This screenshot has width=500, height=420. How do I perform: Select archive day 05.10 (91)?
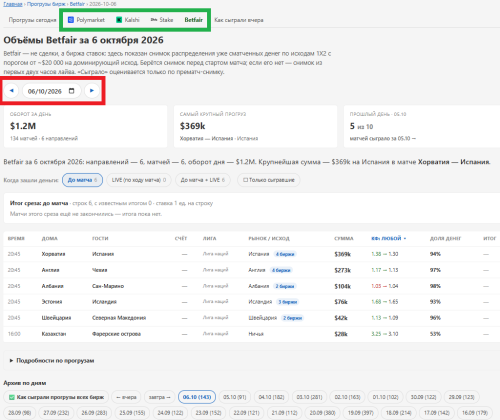[235, 397]
